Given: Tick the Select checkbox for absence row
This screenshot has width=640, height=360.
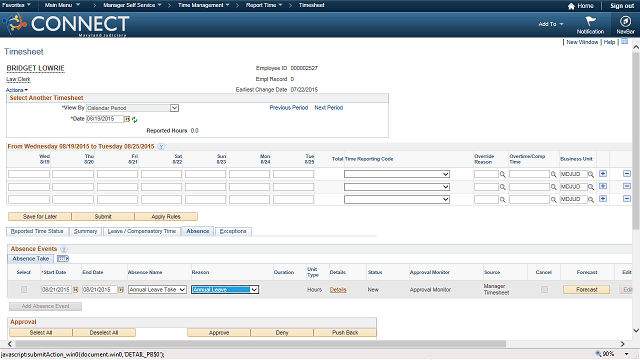Looking at the screenshot, I should point(24,289).
